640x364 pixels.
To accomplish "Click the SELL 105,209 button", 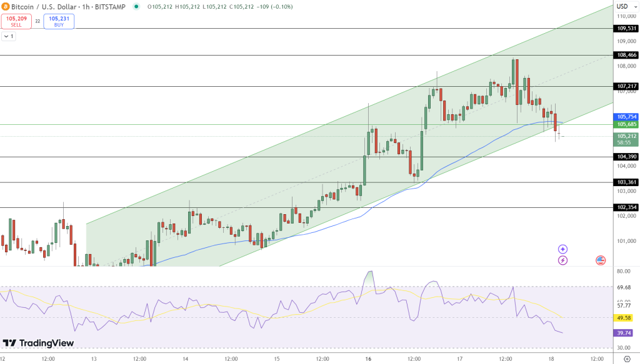I will [16, 21].
